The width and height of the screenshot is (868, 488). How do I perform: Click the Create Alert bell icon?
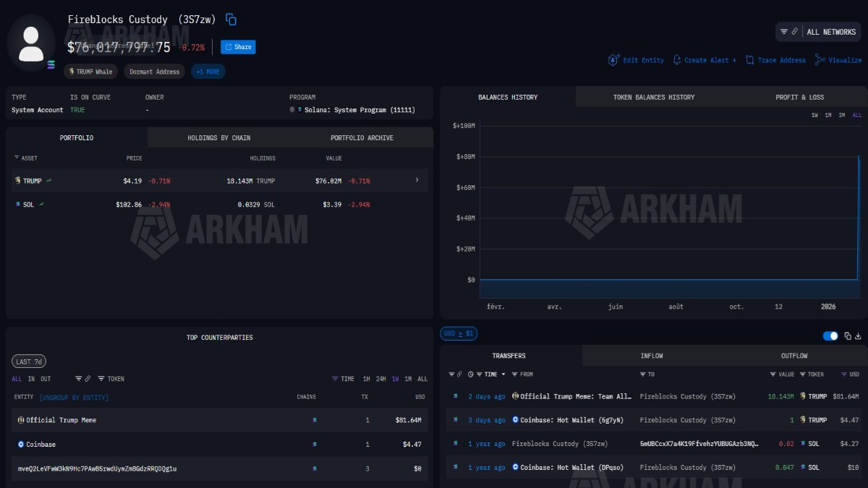(x=677, y=60)
